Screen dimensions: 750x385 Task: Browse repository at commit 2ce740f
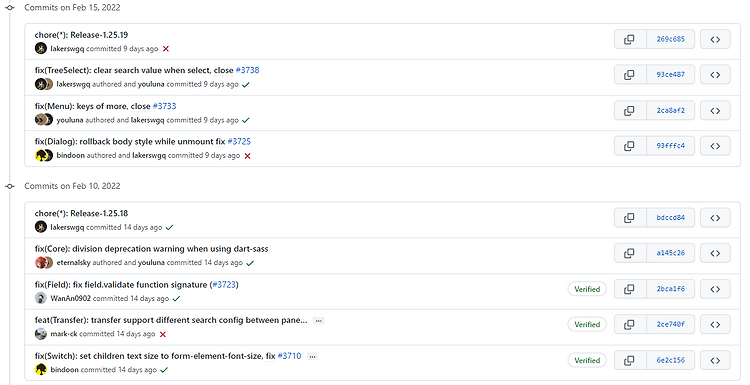(715, 324)
